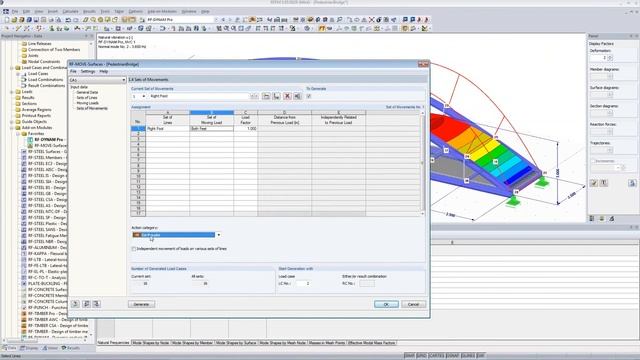Adjust the Deformation factor stepper in Panel

coord(610,58)
